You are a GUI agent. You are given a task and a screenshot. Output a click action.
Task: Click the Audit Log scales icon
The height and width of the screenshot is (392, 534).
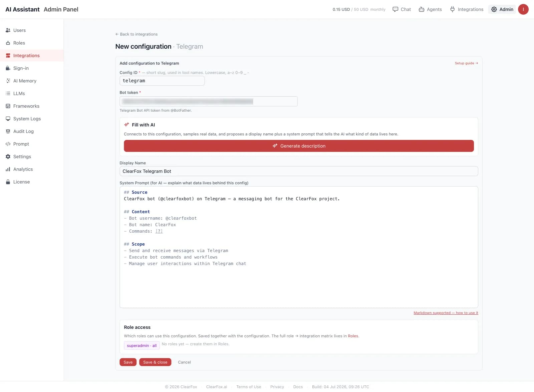click(x=8, y=131)
